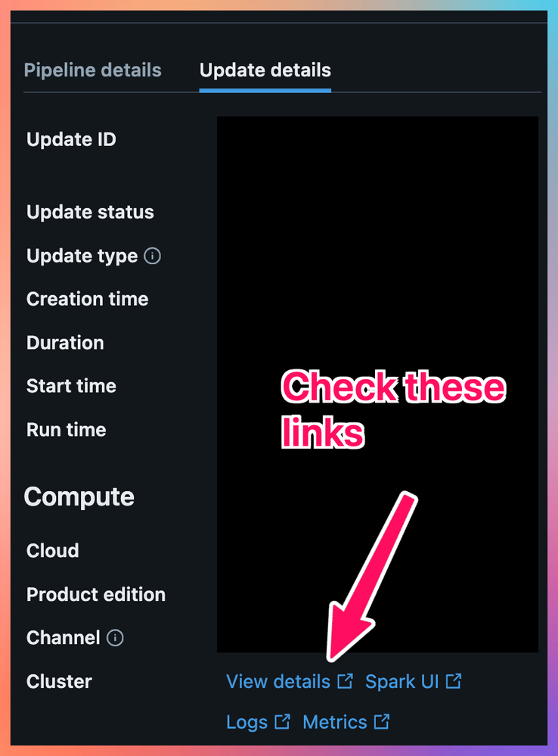Viewport: 558px width, 756px height.
Task: Click the info icon beside Update type
Action: 152,256
